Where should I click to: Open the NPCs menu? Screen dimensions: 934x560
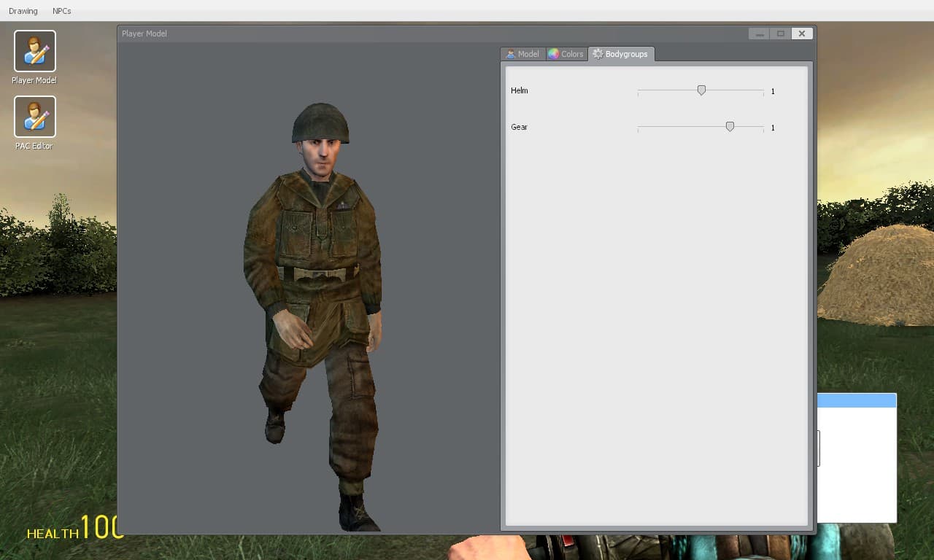click(62, 11)
